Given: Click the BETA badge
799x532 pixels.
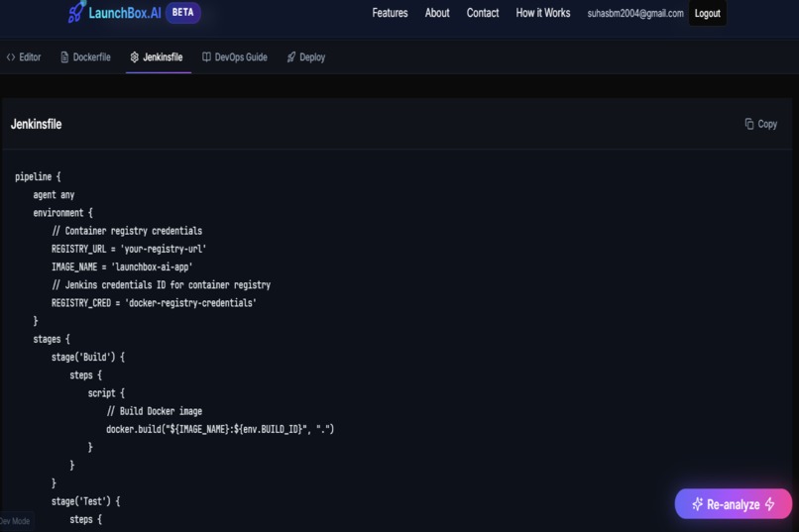Looking at the screenshot, I should click(x=183, y=13).
